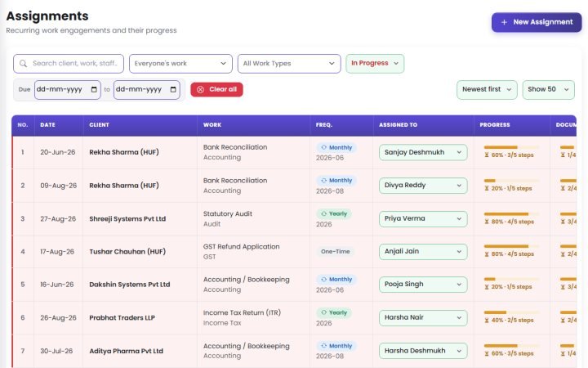Open client Prabhat Traders LLP
Image resolution: width=588 pixels, height=368 pixels.
coord(122,317)
